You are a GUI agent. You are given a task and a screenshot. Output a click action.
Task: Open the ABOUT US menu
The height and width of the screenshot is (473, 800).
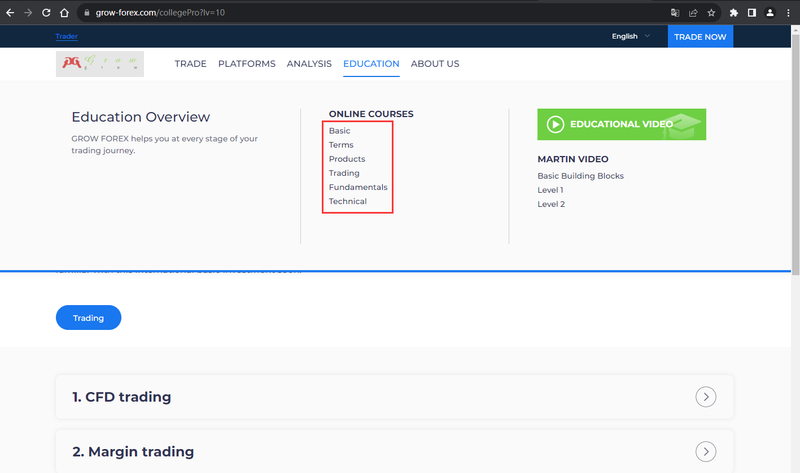tap(435, 64)
